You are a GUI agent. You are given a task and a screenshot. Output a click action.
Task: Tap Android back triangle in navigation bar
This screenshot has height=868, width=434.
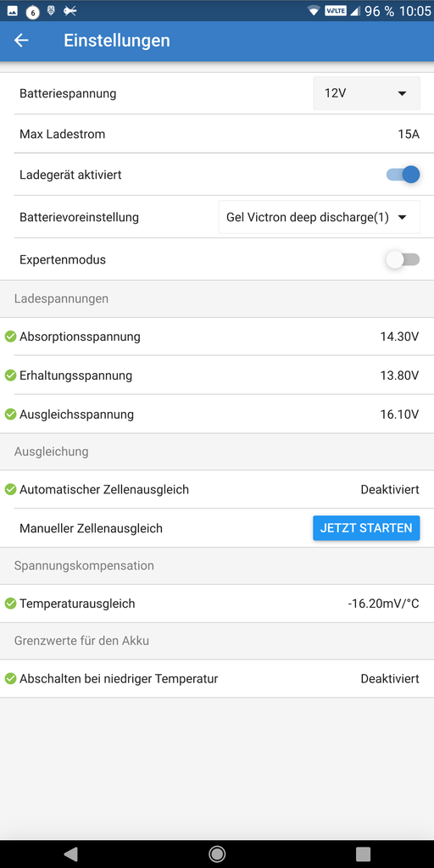70,854
